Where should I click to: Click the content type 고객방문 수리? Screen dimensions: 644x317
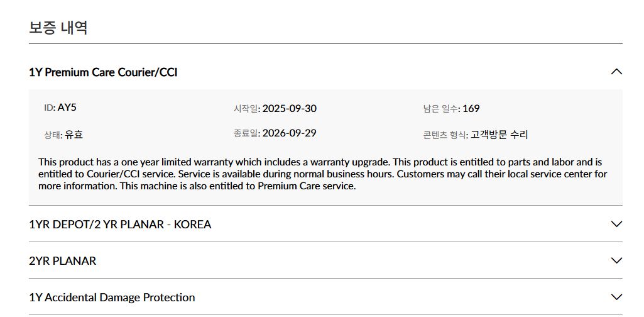(x=499, y=135)
